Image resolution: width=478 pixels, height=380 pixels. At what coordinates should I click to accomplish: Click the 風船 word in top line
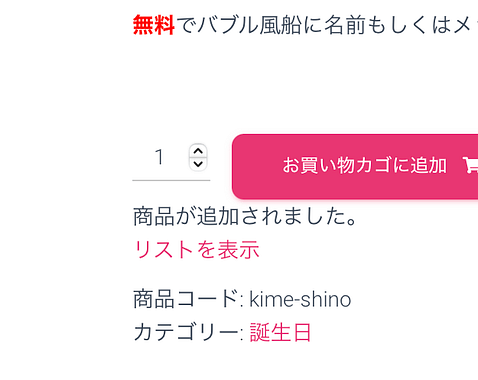(x=281, y=25)
